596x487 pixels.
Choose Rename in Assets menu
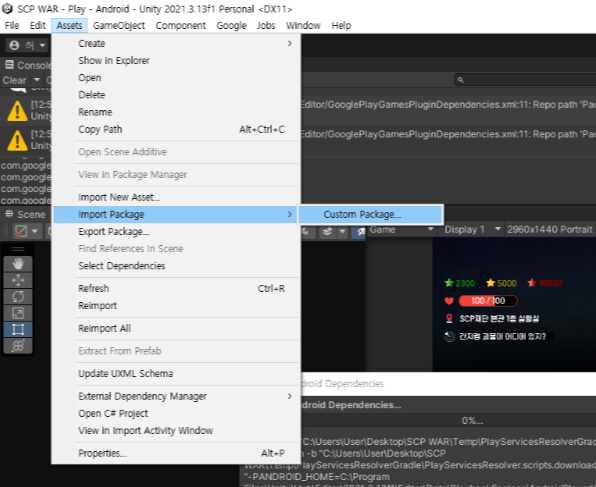coord(176,112)
